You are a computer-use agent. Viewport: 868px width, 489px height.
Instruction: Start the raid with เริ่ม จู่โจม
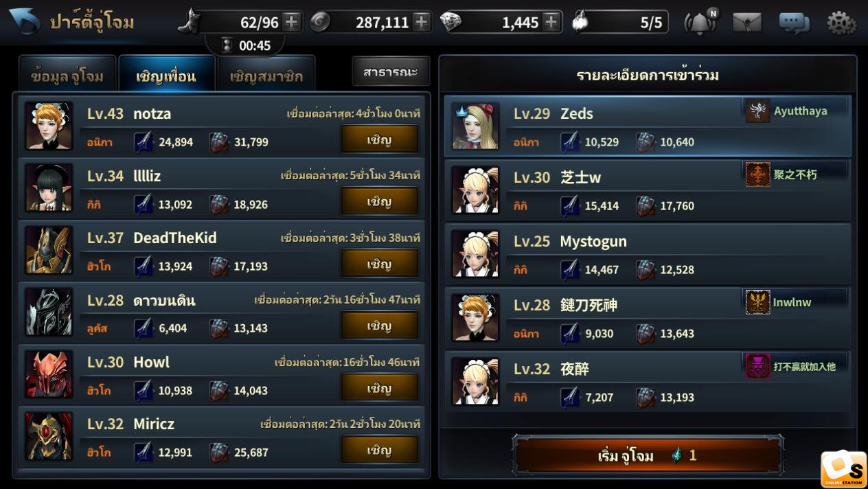pos(648,455)
